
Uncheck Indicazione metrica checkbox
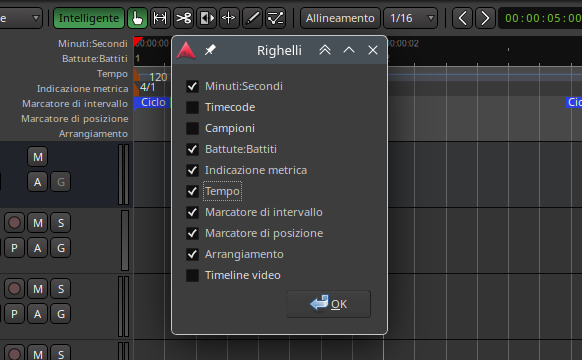192,170
